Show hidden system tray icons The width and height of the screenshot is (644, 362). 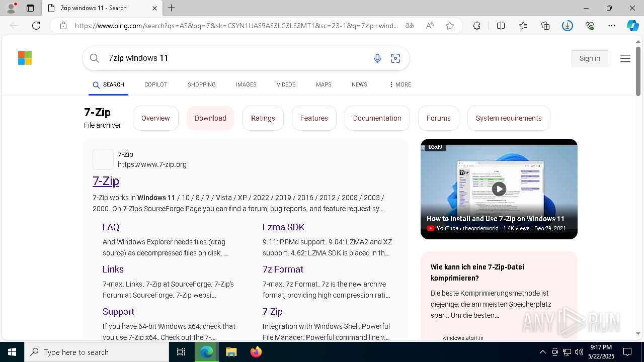click(542, 352)
